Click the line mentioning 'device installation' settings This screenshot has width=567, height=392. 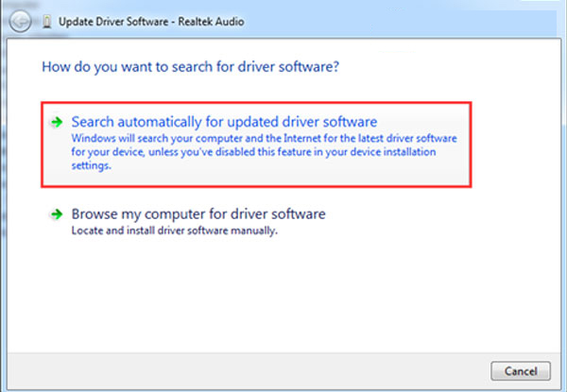pos(253,152)
